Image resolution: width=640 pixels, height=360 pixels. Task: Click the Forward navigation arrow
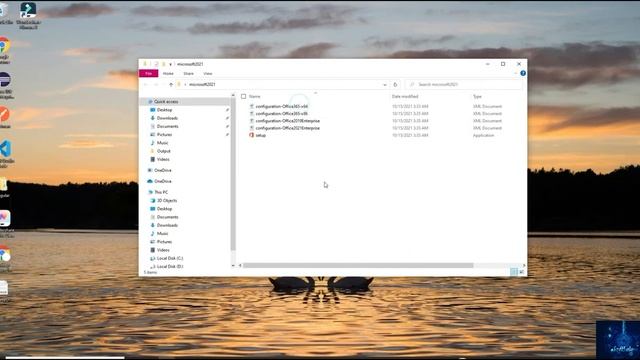(x=156, y=84)
